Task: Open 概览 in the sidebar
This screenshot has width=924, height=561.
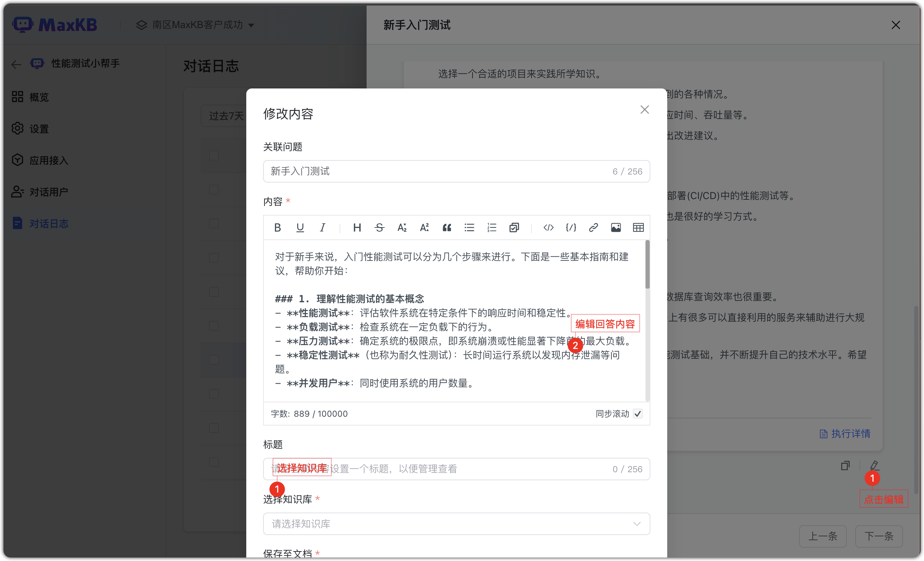Action: [x=30, y=97]
